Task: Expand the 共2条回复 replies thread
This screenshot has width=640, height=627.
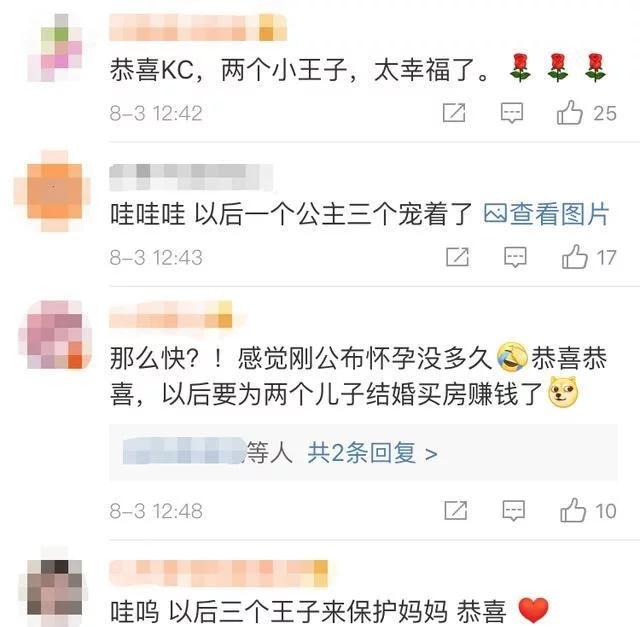Action: click(372, 453)
